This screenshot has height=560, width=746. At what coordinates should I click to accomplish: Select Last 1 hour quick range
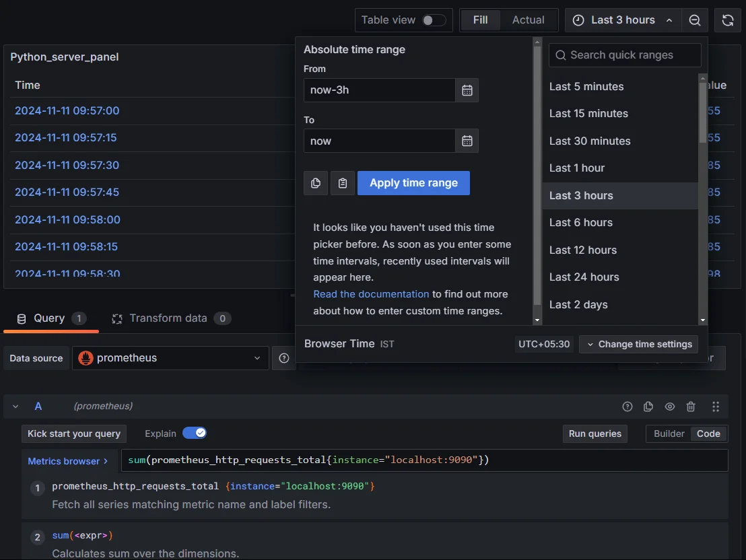[x=620, y=168]
